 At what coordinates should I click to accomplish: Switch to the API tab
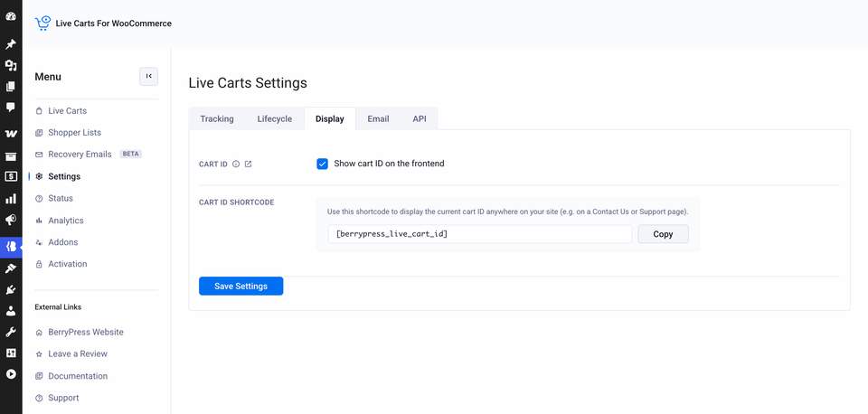coord(420,119)
